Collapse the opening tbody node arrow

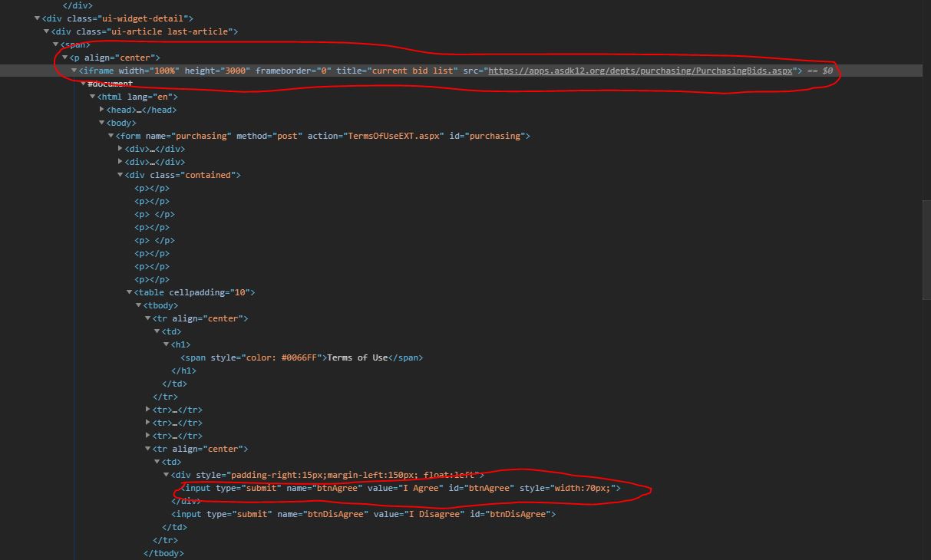pos(139,305)
